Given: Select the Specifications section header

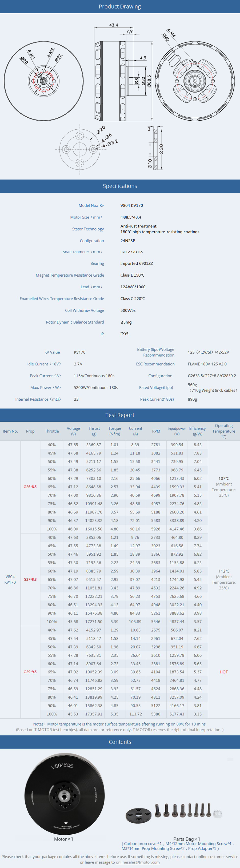Looking at the screenshot, I should (x=120, y=186).
